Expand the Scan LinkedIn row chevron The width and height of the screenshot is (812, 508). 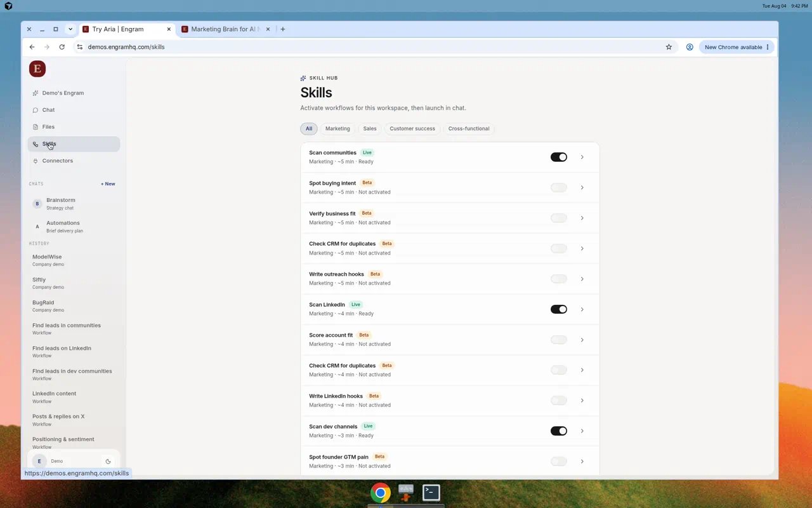582,309
